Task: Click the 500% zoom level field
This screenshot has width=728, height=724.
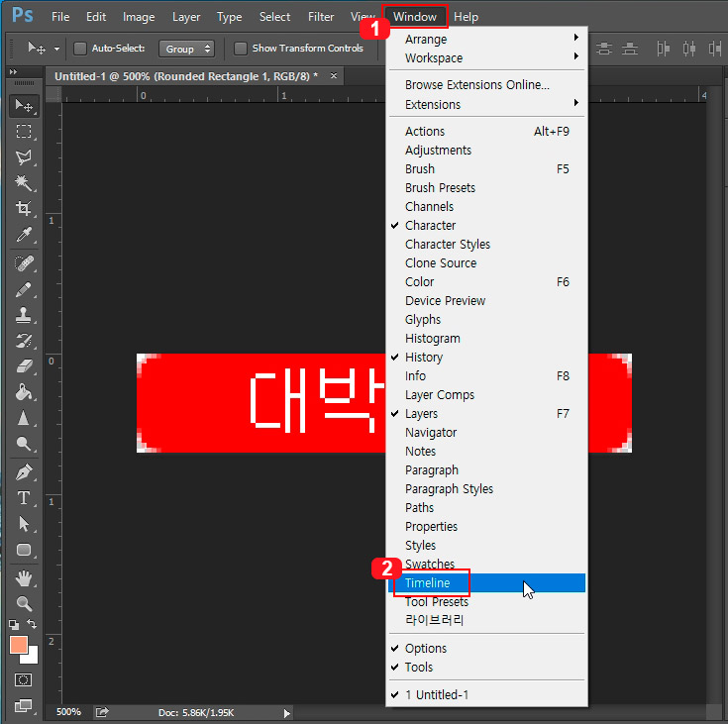Action: click(x=68, y=712)
